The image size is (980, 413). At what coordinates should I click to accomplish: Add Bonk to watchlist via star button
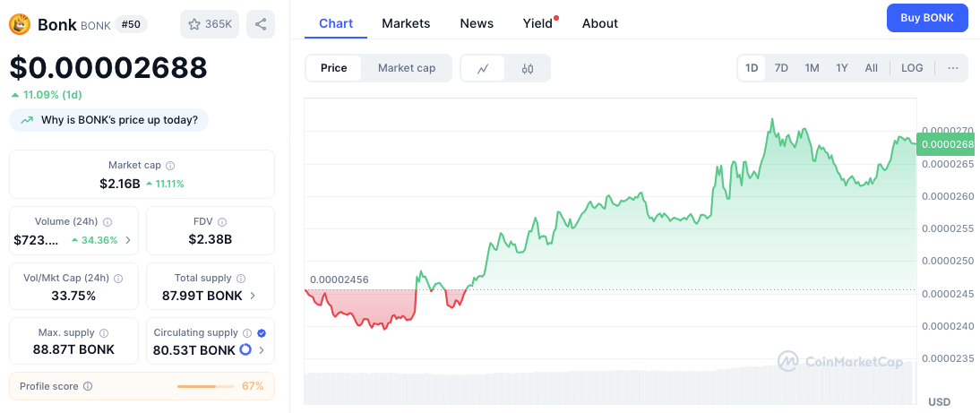tap(210, 24)
